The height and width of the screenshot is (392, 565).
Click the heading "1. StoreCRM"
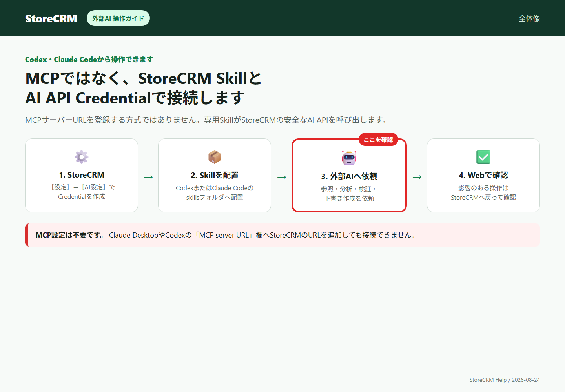pyautogui.click(x=82, y=175)
